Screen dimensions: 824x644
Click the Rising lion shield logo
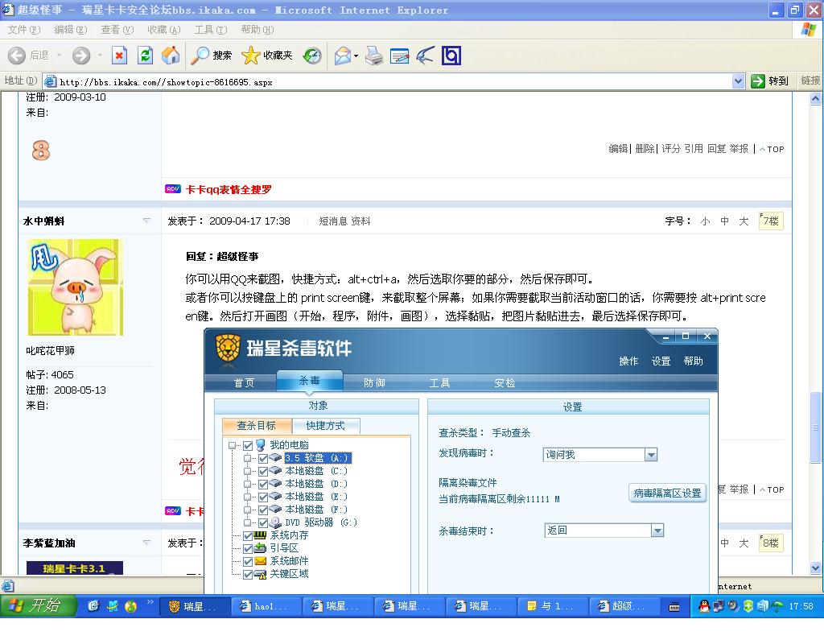pos(228,348)
